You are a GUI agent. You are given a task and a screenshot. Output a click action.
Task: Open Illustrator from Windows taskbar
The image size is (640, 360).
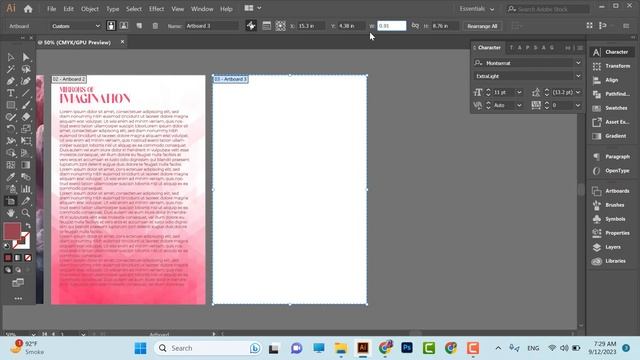coord(363,348)
